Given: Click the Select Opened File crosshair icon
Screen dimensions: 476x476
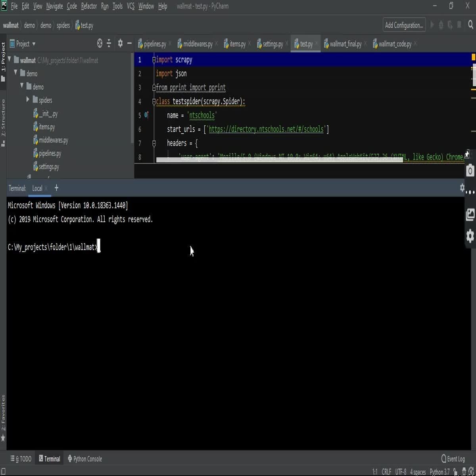Looking at the screenshot, I should 99,44.
